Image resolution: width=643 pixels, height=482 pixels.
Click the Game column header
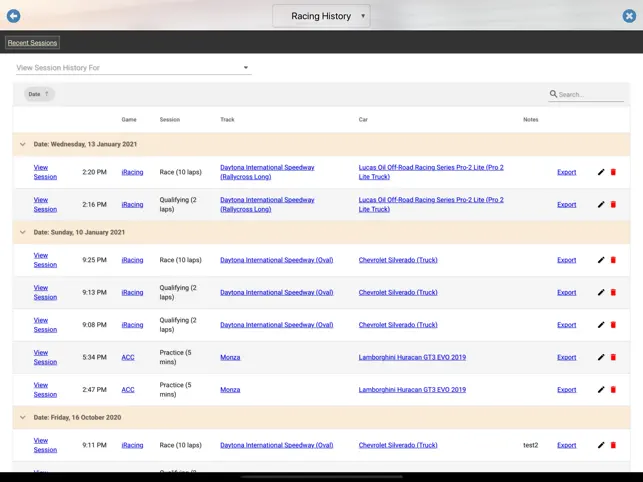tap(129, 119)
